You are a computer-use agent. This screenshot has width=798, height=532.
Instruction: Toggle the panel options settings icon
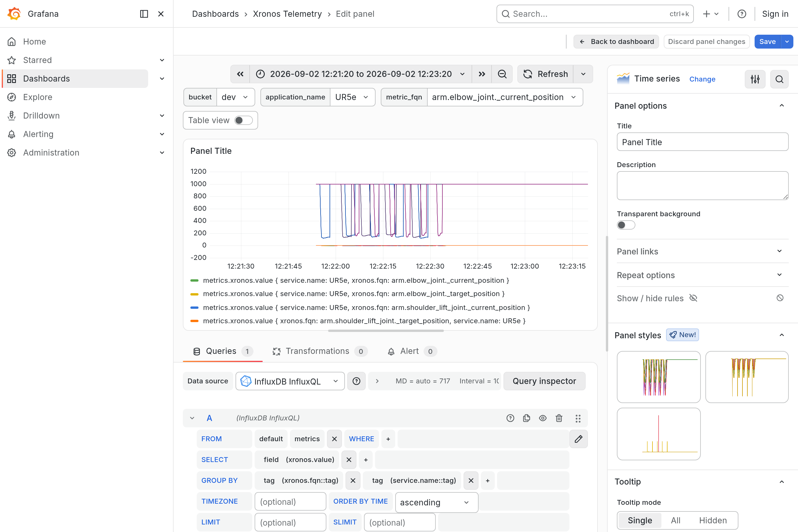(755, 79)
